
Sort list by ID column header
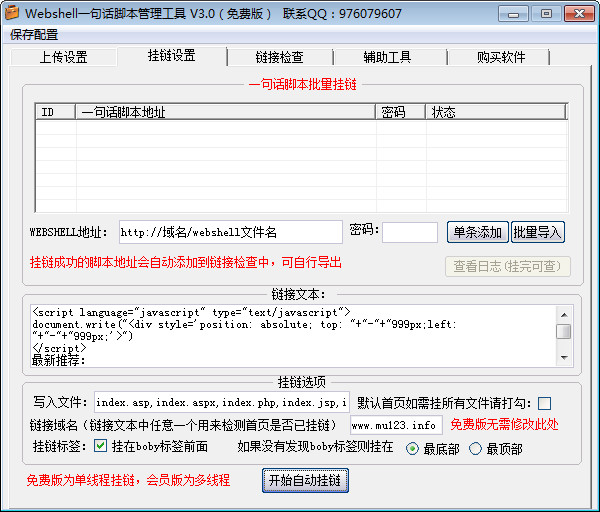(x=55, y=112)
